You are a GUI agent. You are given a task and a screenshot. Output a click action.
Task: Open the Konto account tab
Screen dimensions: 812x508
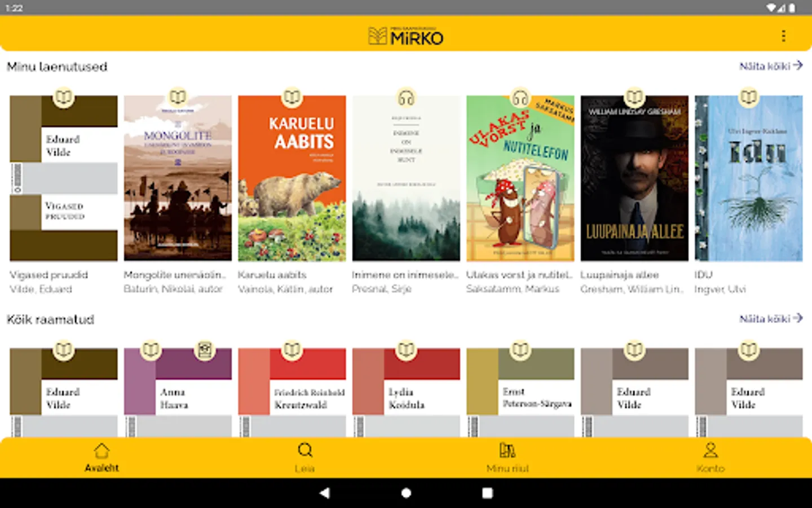point(710,458)
